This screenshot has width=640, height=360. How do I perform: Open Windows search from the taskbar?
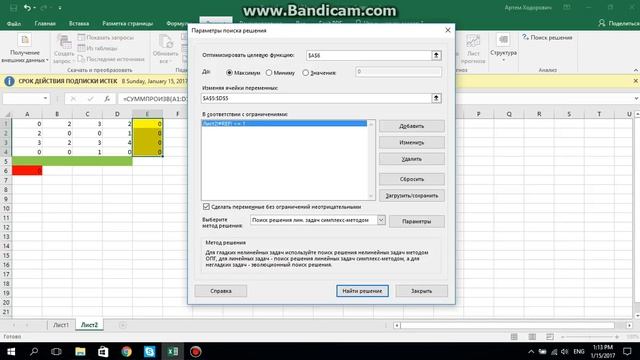coord(34,351)
